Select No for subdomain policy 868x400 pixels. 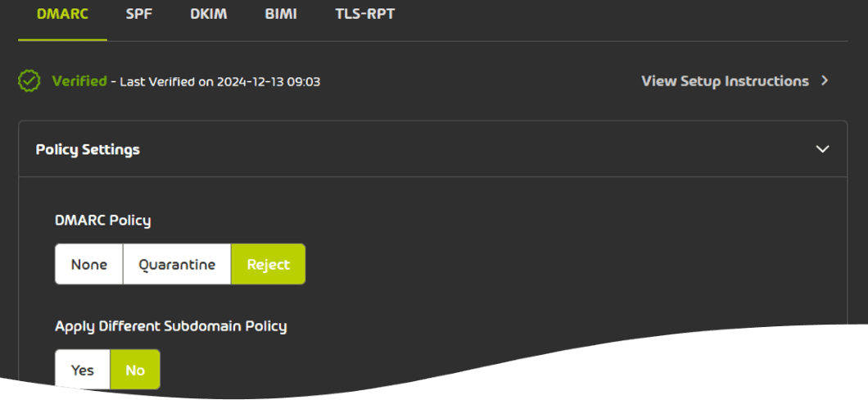pos(135,370)
